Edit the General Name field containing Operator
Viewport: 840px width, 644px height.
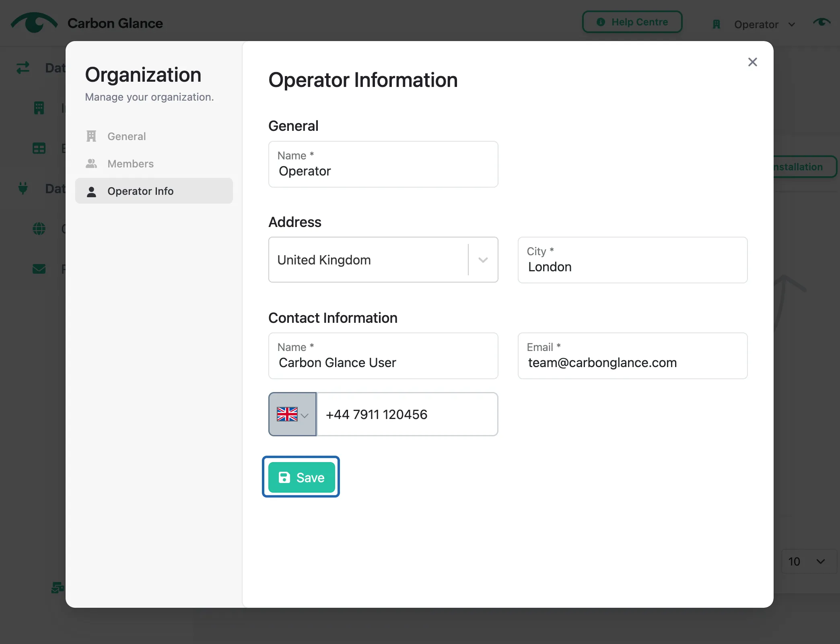(383, 164)
